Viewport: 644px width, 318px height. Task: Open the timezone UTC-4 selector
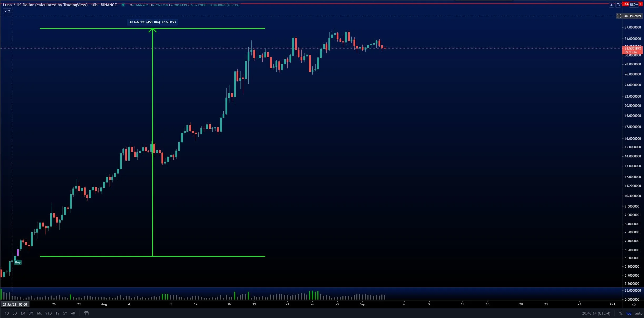coord(596,313)
